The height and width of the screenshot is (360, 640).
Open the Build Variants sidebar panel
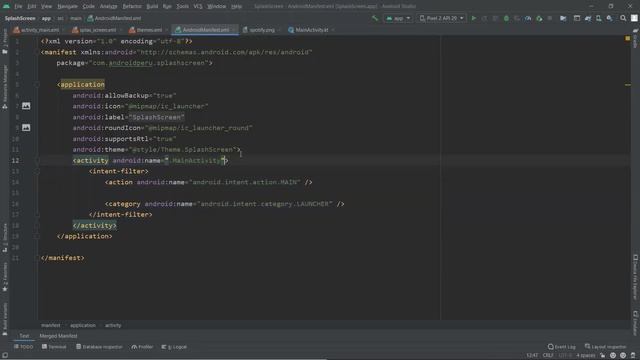point(5,318)
